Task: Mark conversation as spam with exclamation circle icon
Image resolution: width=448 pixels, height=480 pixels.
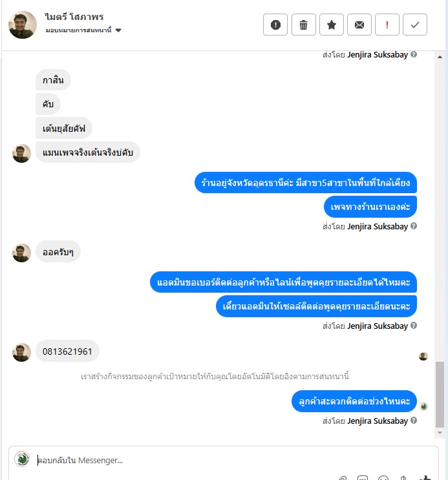Action: point(275,25)
